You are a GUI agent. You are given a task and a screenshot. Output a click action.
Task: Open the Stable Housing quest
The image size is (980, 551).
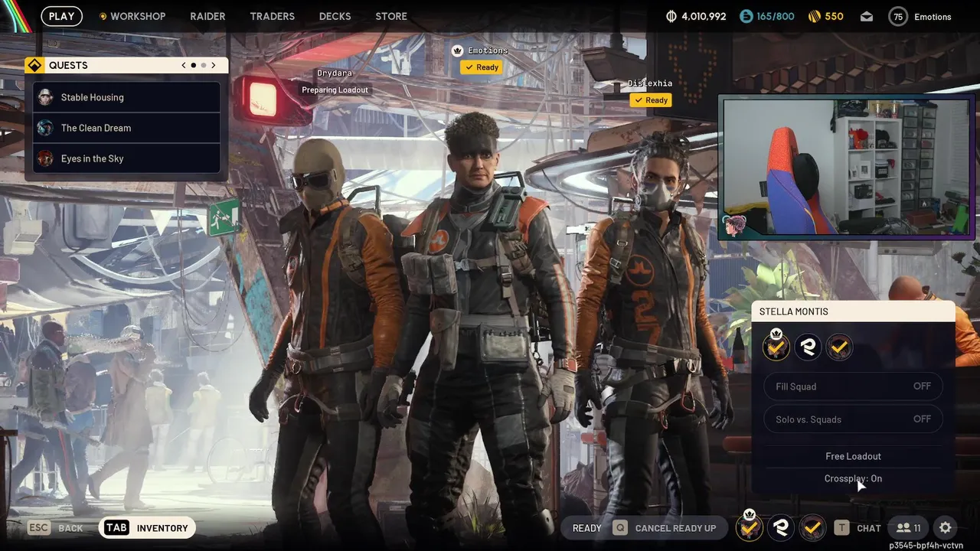pos(126,97)
